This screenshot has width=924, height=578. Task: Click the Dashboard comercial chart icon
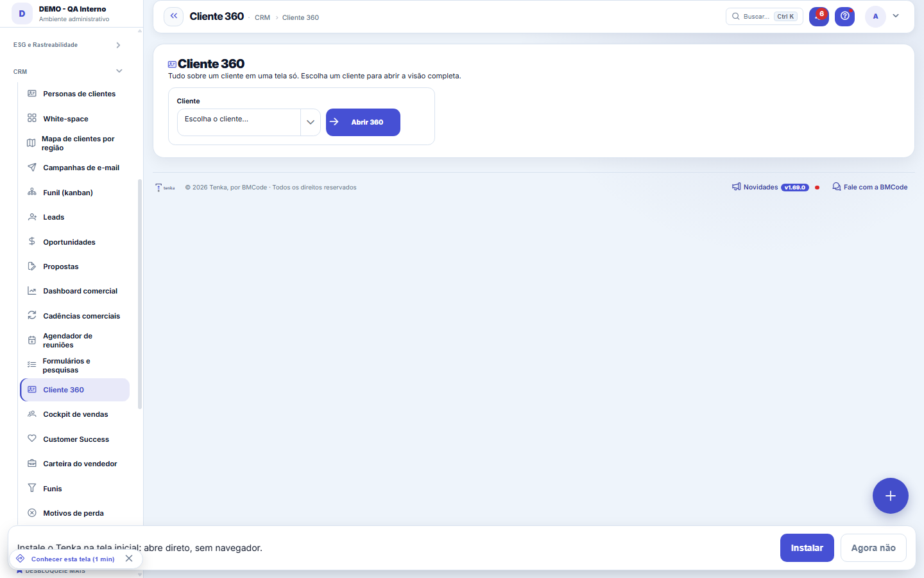(32, 291)
